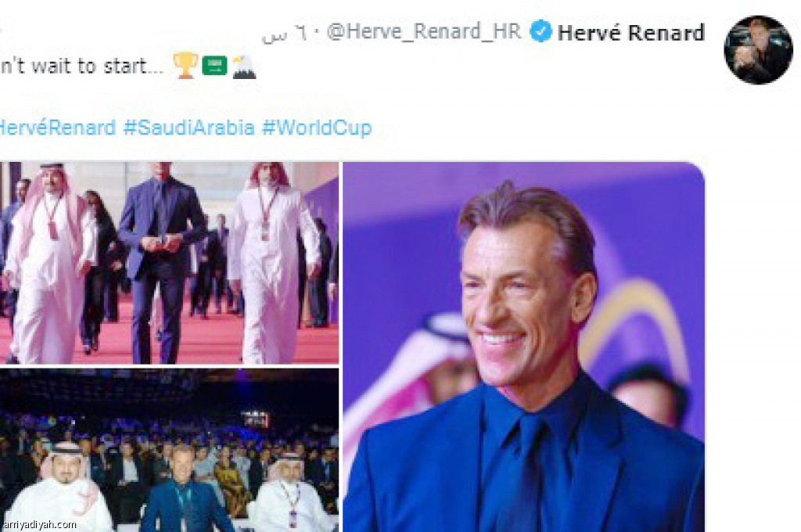Viewport: 801px width, 532px height.
Task: Click the arriyadiyah.com watermark
Action: click(39, 525)
